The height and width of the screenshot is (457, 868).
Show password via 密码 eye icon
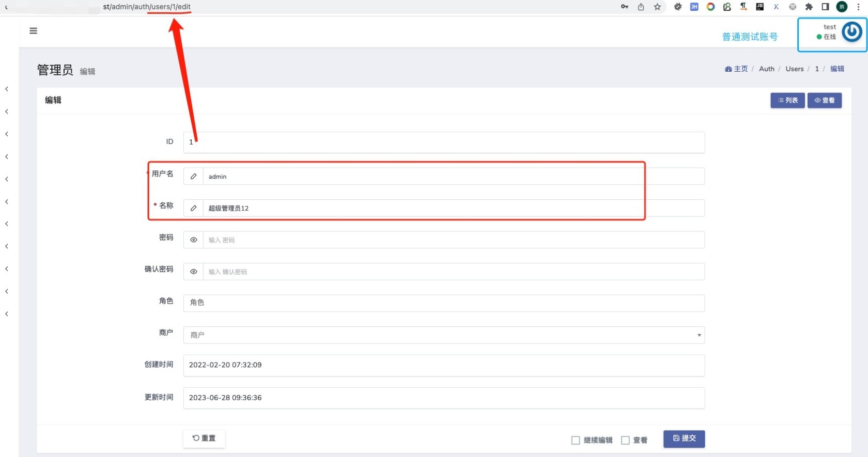[x=193, y=240]
